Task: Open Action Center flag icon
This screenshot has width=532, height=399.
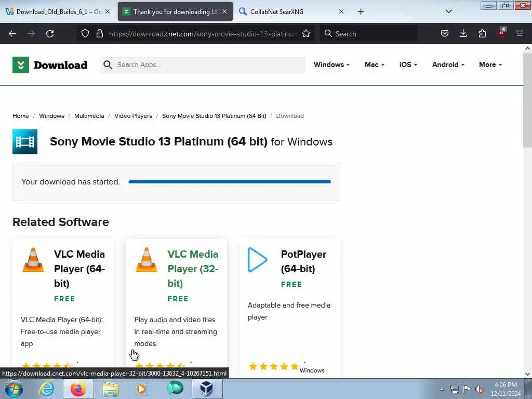Action: pos(467,389)
